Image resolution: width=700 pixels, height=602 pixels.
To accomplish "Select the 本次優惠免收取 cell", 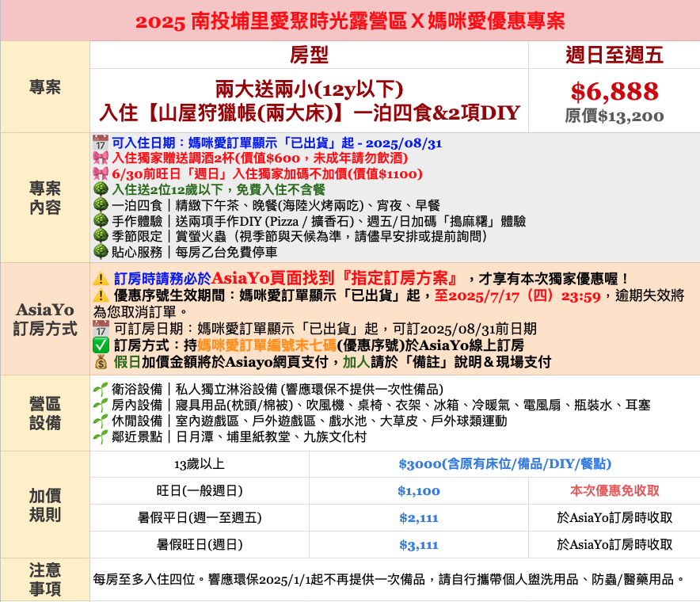I will point(614,491).
